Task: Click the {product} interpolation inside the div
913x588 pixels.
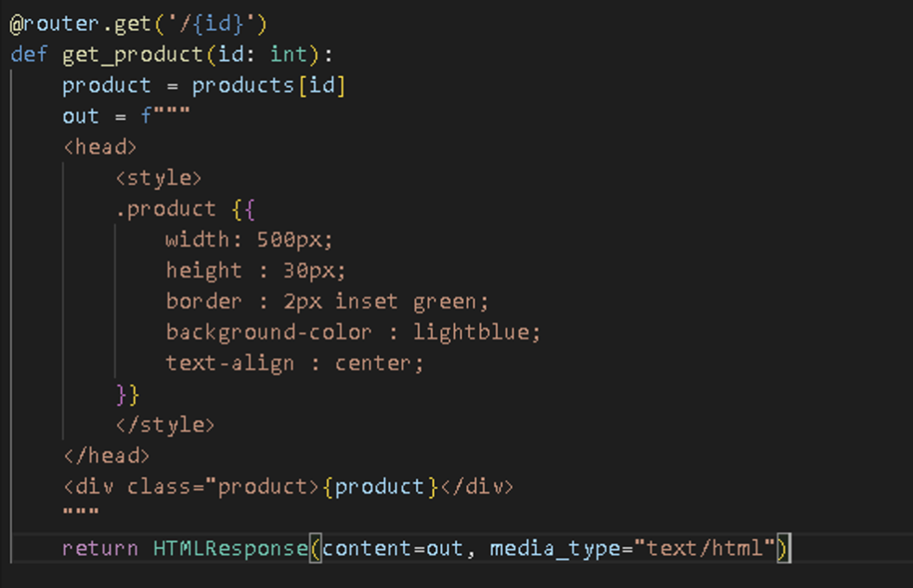Action: pyautogui.click(x=374, y=486)
